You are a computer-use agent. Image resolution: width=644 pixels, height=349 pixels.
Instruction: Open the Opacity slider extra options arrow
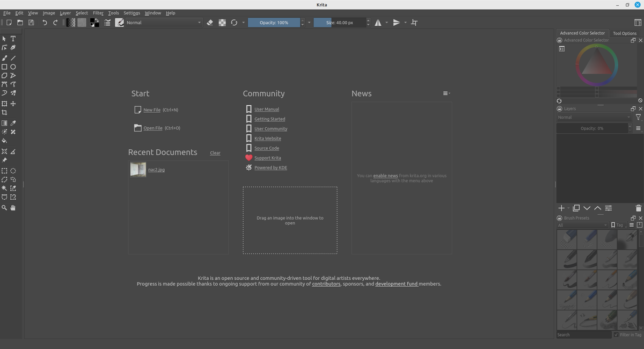(x=309, y=23)
